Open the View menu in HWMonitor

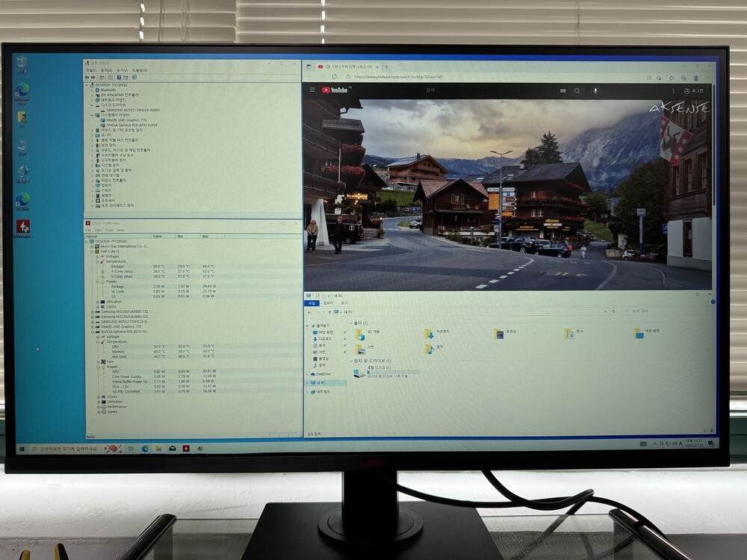click(x=99, y=230)
